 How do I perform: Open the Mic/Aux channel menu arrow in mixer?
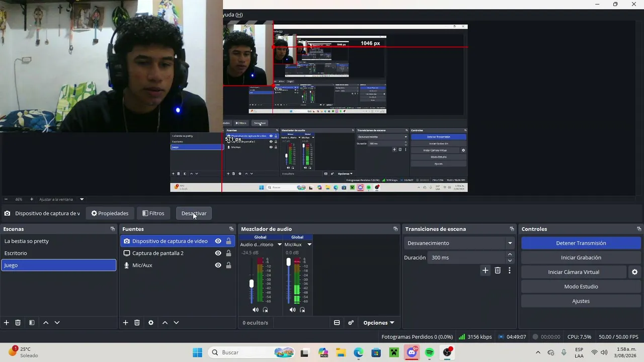(309, 245)
